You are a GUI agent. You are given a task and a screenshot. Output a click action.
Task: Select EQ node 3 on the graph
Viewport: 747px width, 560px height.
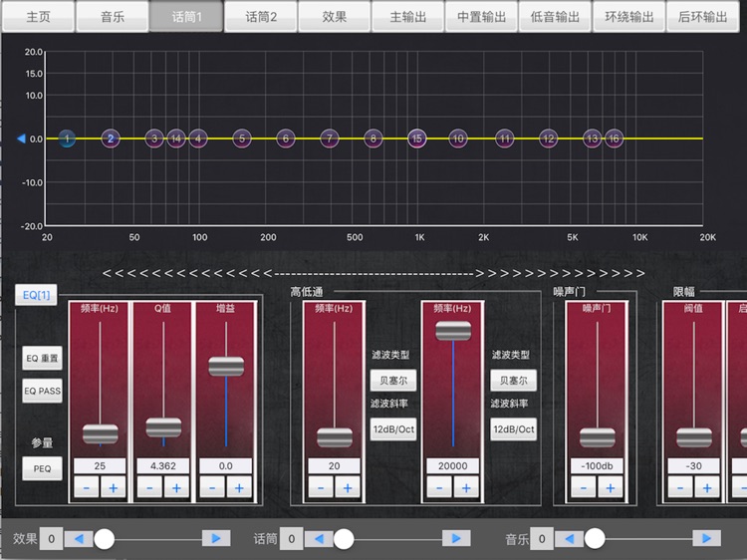point(154,139)
